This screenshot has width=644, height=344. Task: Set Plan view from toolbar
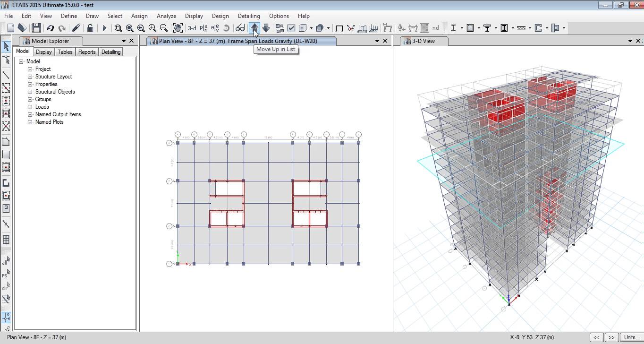[x=204, y=28]
